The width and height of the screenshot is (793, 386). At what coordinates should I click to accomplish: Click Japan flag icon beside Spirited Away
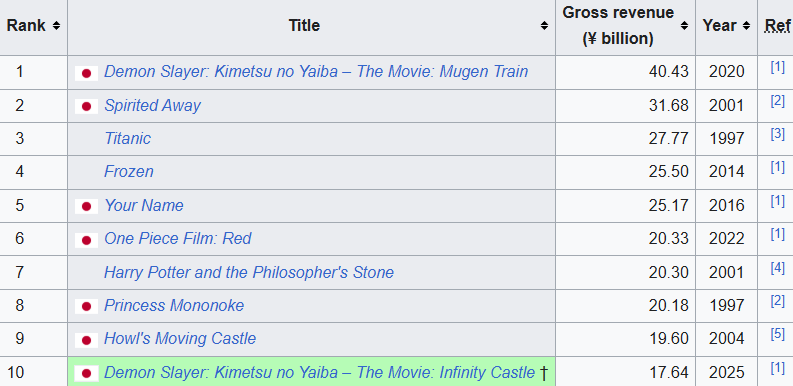(x=86, y=106)
